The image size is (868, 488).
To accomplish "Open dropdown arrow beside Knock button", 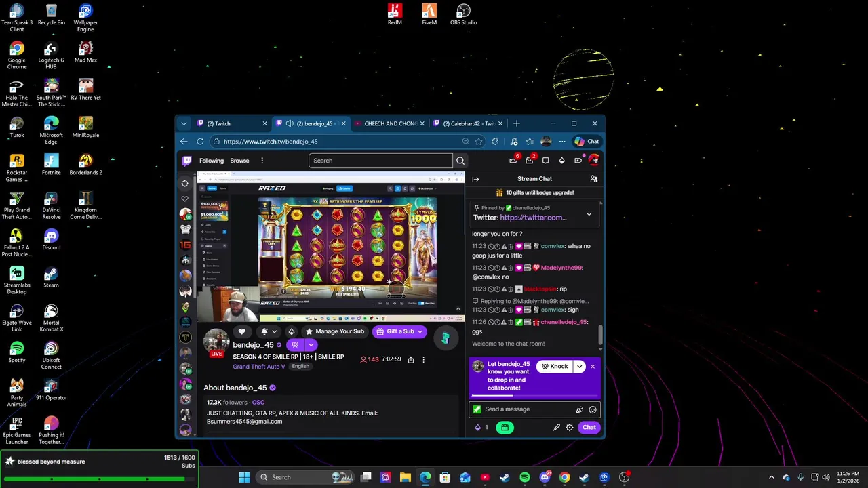I will point(579,367).
